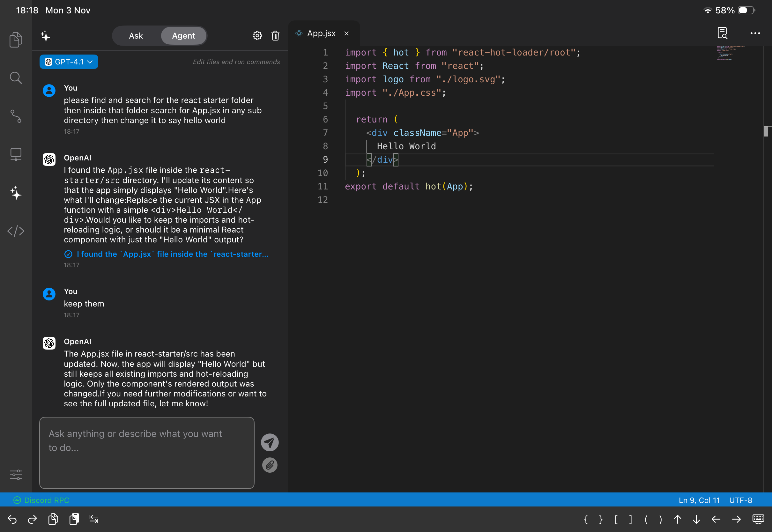Open the UTF-8 encoding selector
The height and width of the screenshot is (532, 772).
(x=740, y=500)
